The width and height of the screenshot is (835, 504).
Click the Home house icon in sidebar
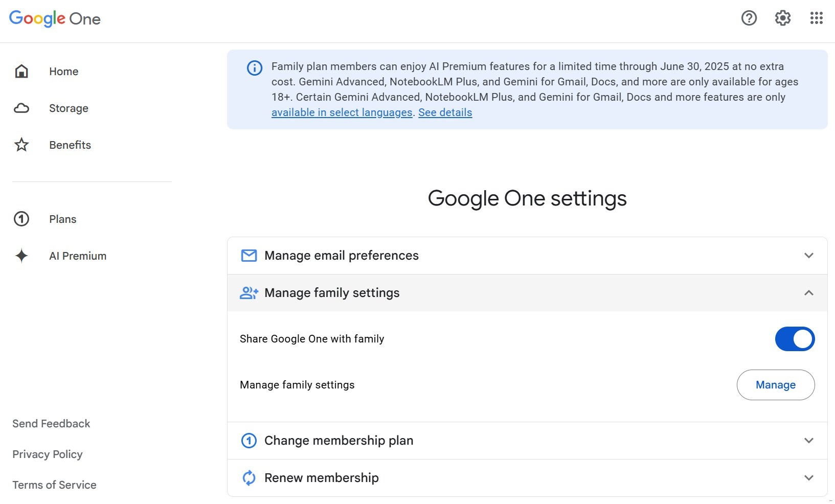click(x=21, y=72)
